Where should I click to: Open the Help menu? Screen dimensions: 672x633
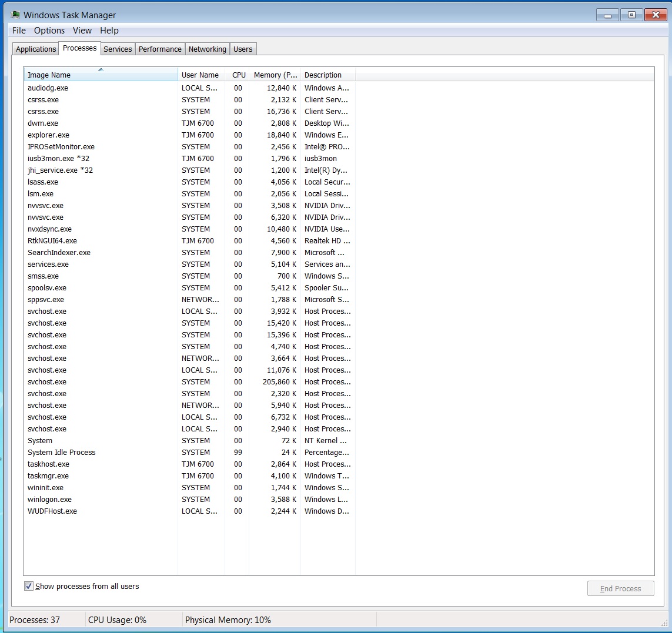pyautogui.click(x=109, y=31)
